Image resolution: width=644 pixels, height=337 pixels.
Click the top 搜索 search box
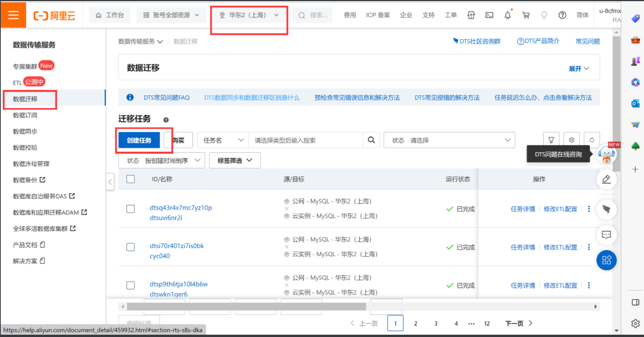coord(313,15)
